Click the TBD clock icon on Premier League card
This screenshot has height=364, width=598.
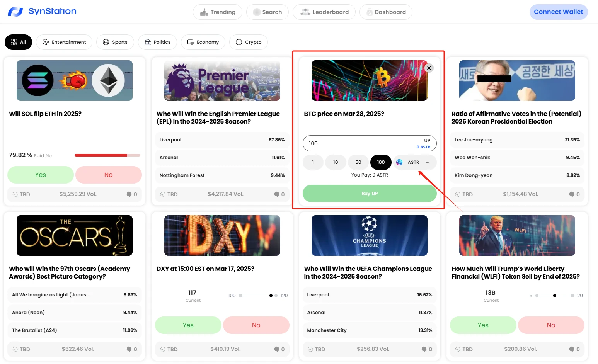point(163,194)
